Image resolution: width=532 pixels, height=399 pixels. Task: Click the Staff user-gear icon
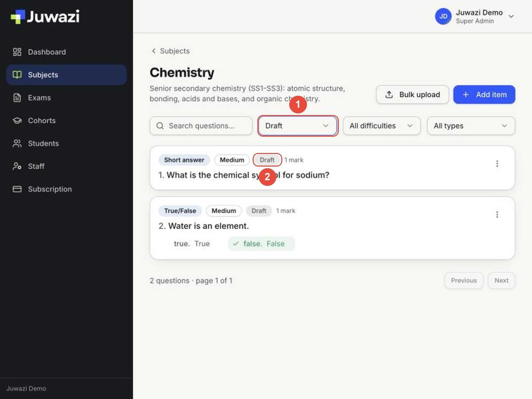(x=17, y=166)
